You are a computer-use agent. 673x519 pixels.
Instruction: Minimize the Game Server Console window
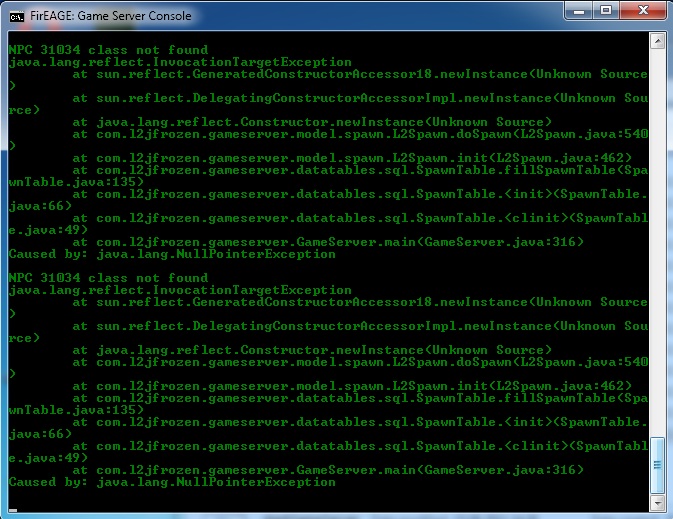tap(579, 10)
